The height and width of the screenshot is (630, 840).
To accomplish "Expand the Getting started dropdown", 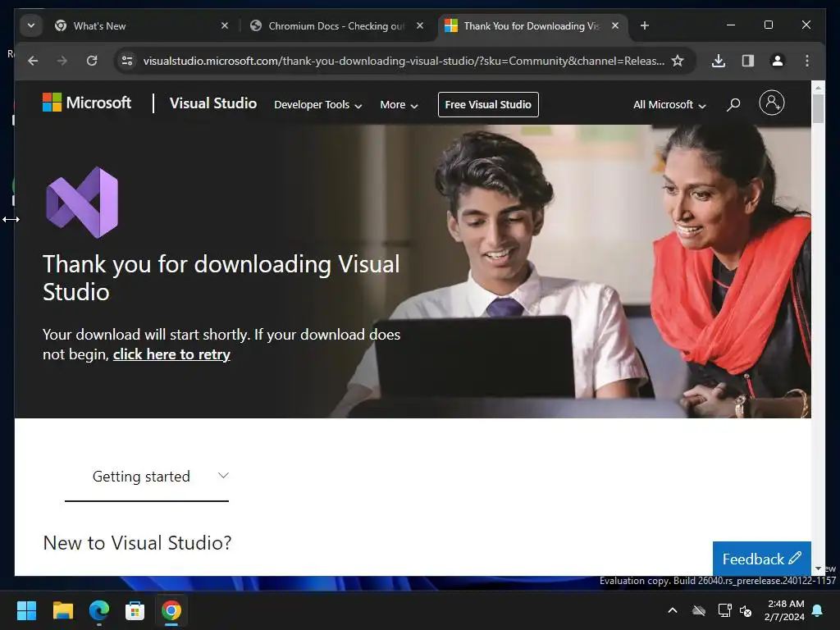I will tap(147, 477).
